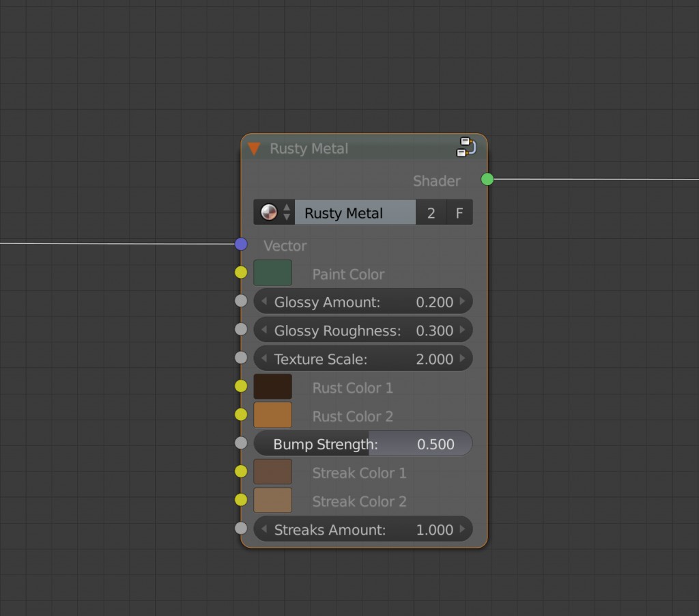Open the Streak Color 2 swatch
The height and width of the screenshot is (616, 699).
tap(272, 501)
